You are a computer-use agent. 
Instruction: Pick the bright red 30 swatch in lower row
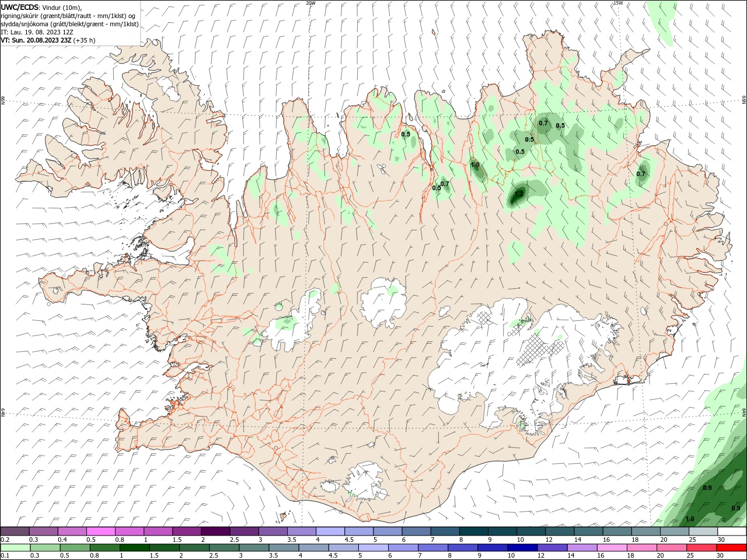pos(732,548)
